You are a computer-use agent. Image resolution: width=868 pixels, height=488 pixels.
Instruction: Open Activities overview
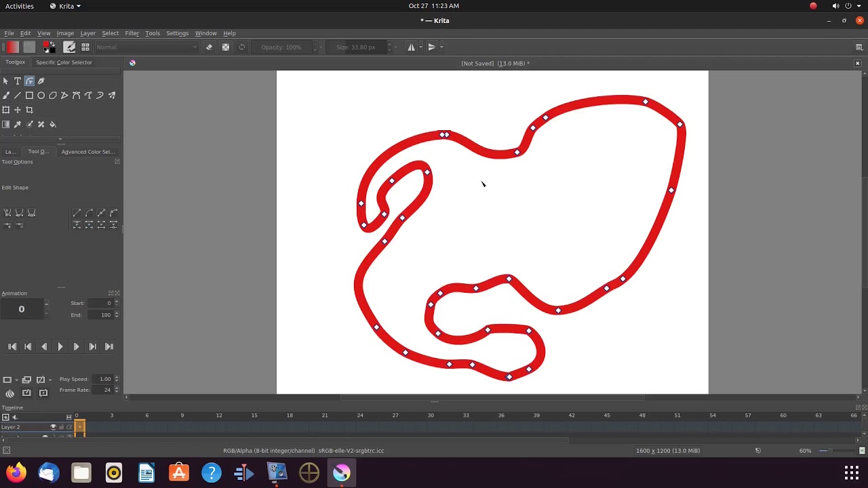pos(19,5)
